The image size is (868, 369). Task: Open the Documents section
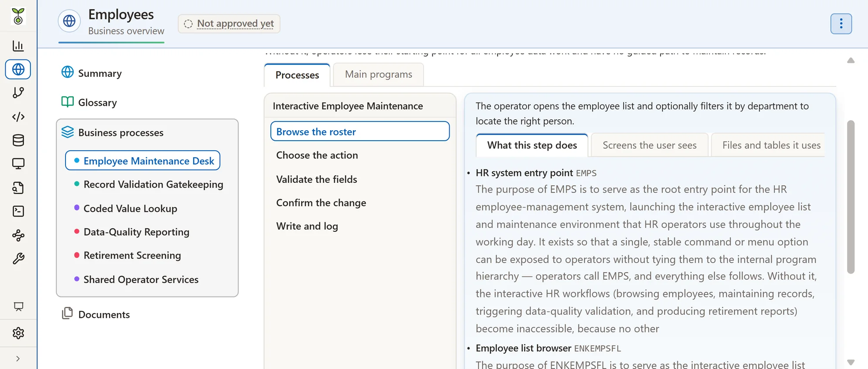click(x=96, y=314)
